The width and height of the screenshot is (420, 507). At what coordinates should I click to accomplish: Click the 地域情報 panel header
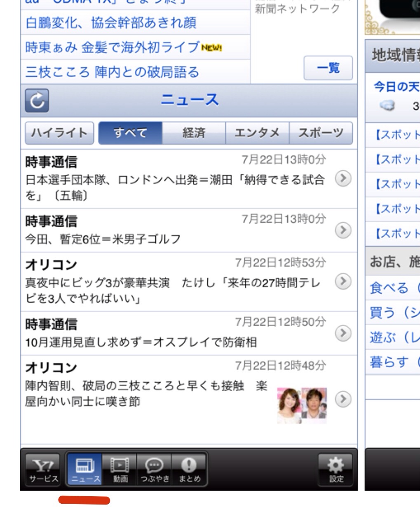click(x=392, y=56)
